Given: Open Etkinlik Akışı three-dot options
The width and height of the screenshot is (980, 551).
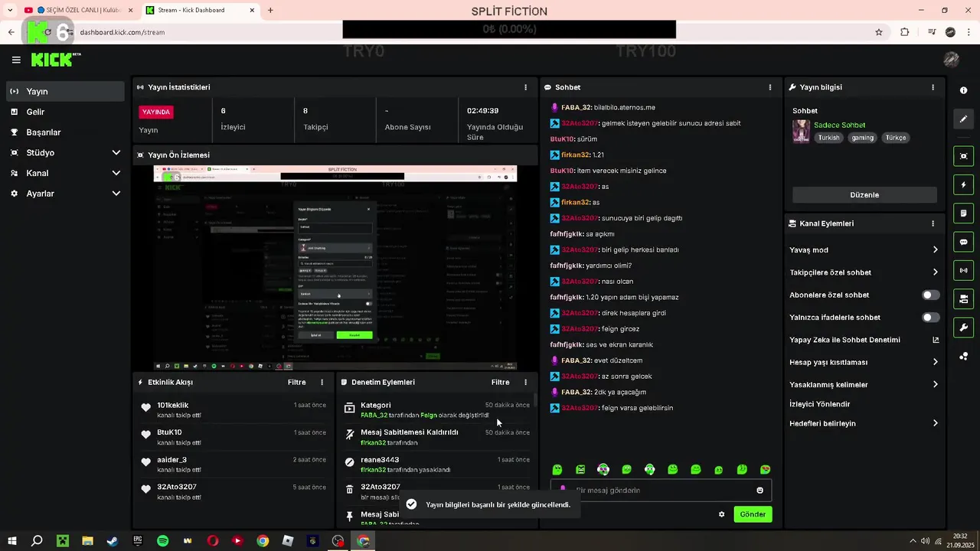Looking at the screenshot, I should pos(322,382).
